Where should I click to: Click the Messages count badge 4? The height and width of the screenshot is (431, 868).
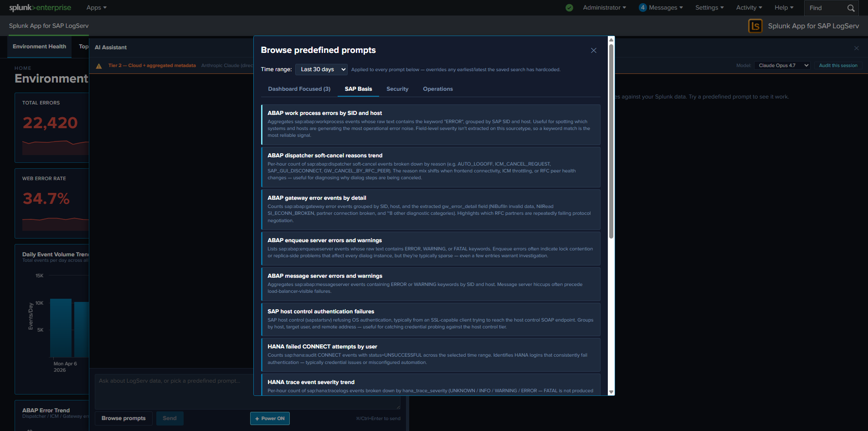pyautogui.click(x=642, y=8)
